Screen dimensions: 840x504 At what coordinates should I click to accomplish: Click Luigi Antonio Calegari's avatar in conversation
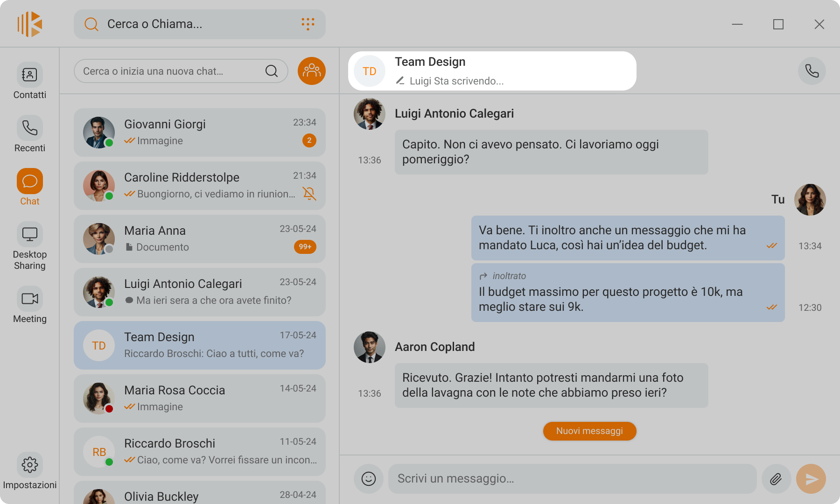[370, 114]
